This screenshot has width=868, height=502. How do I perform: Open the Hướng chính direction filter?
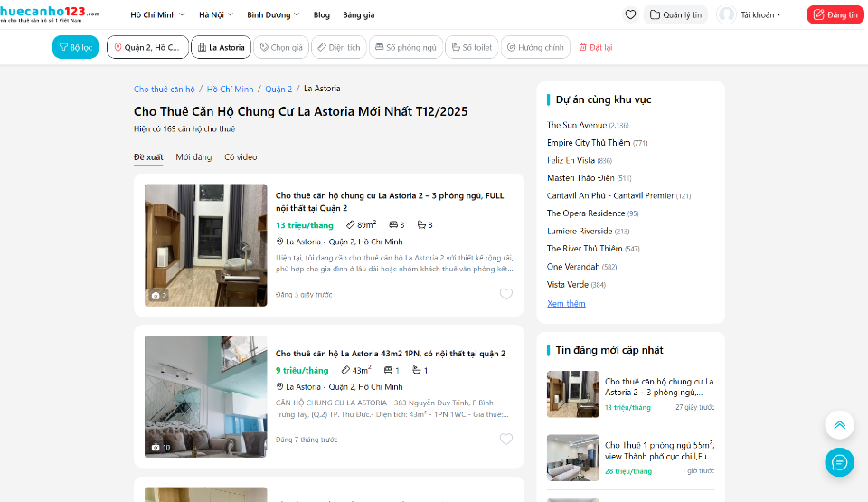(x=535, y=47)
